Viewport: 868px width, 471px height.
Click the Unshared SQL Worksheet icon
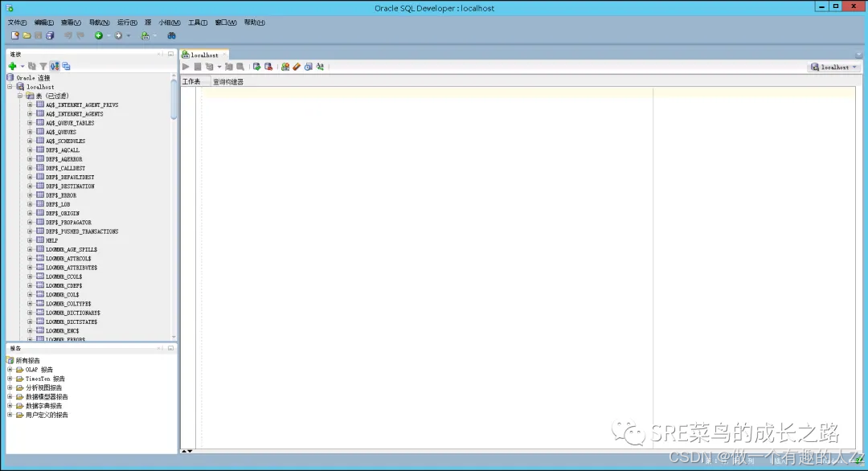coord(285,67)
